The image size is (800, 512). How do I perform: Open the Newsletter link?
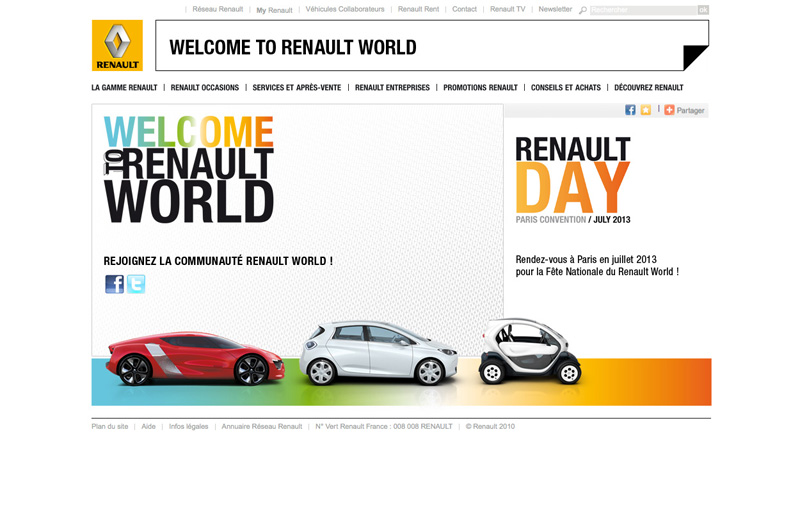tap(555, 9)
